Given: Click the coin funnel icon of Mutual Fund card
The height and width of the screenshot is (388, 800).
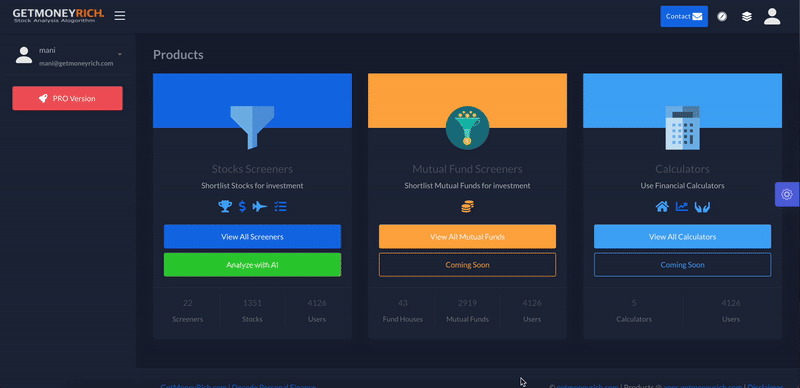Looking at the screenshot, I should click(x=467, y=128).
